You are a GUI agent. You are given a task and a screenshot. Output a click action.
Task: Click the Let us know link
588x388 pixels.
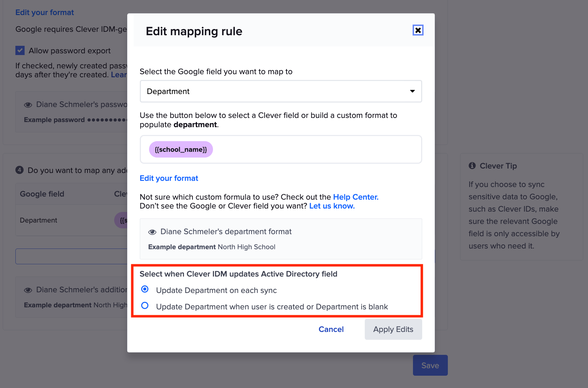(332, 206)
